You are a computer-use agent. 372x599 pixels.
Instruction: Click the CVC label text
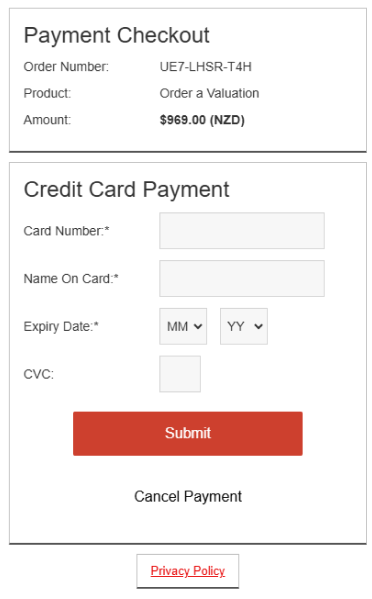39,374
